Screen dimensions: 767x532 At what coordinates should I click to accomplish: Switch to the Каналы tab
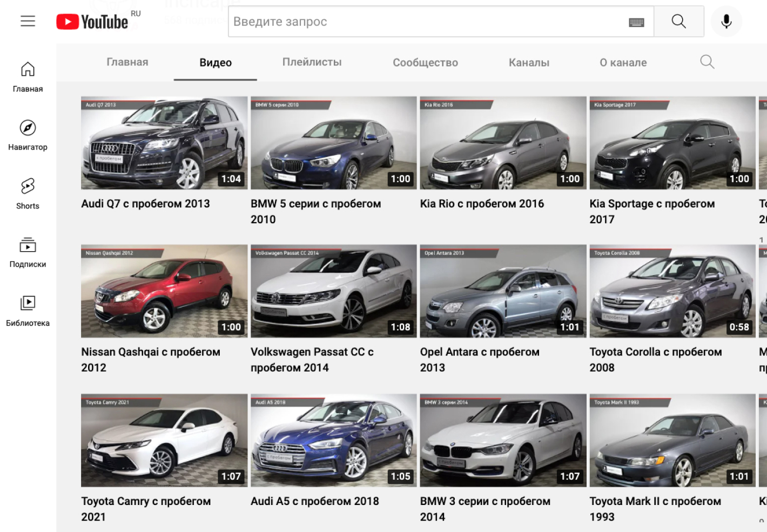point(529,63)
